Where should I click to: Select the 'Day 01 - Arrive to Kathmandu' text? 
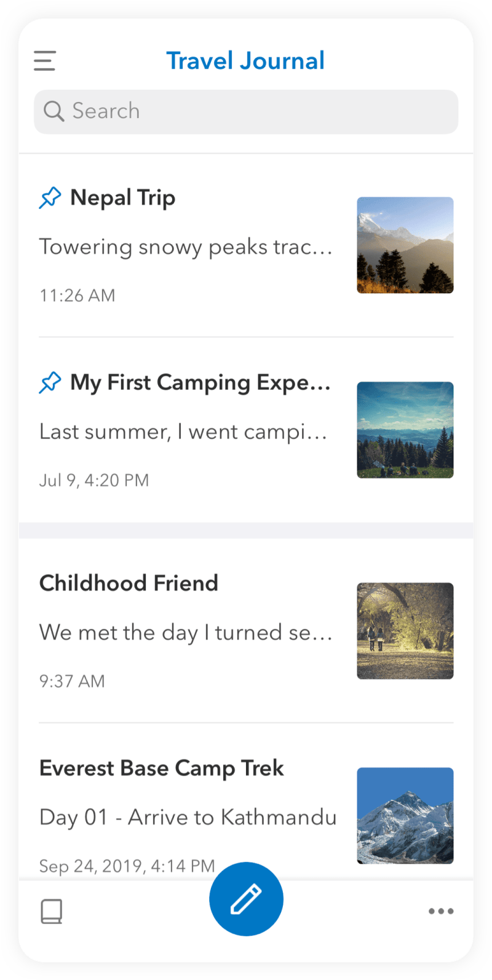188,818
